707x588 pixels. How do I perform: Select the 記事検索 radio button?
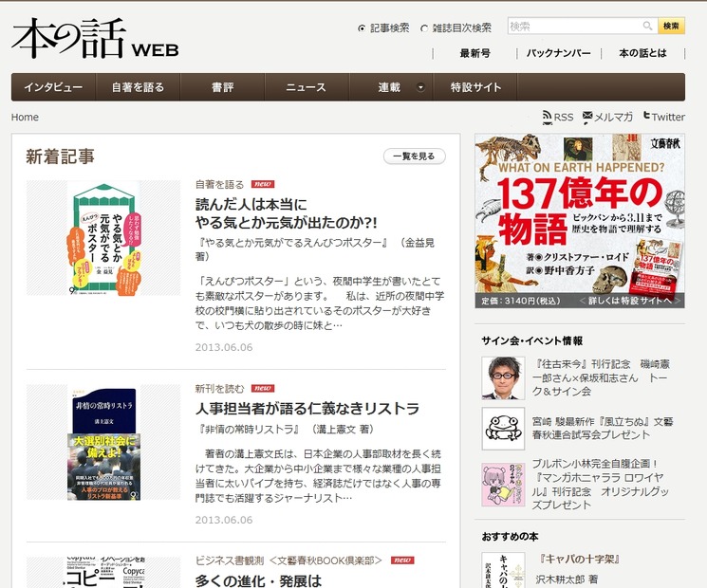coord(362,28)
